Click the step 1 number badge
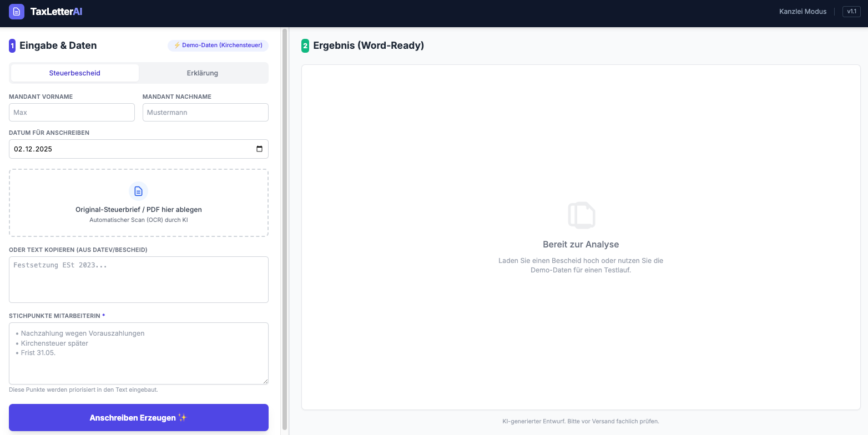Image resolution: width=868 pixels, height=435 pixels. [12, 45]
